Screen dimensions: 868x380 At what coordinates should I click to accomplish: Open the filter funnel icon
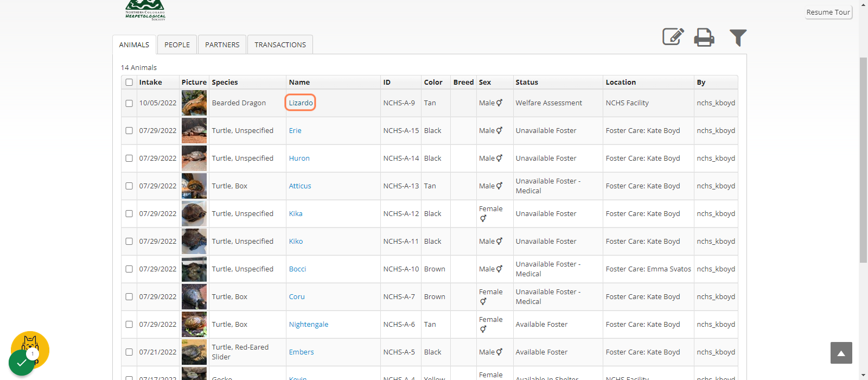click(x=738, y=37)
